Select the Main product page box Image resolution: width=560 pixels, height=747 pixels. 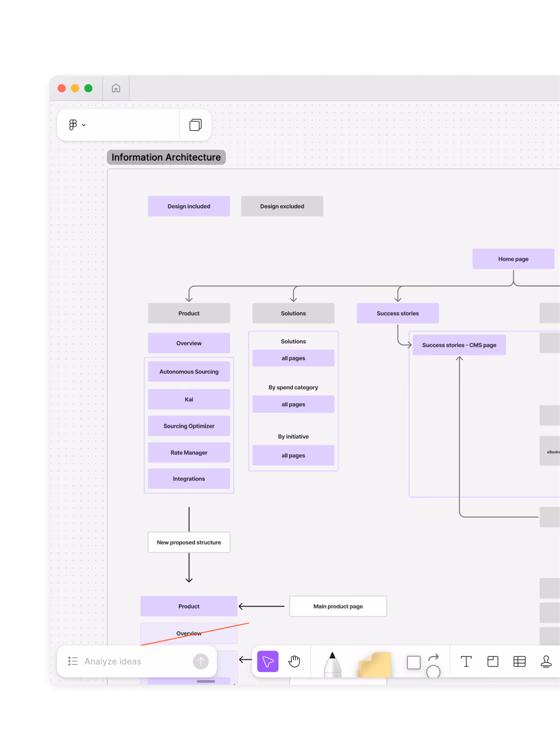[338, 606]
